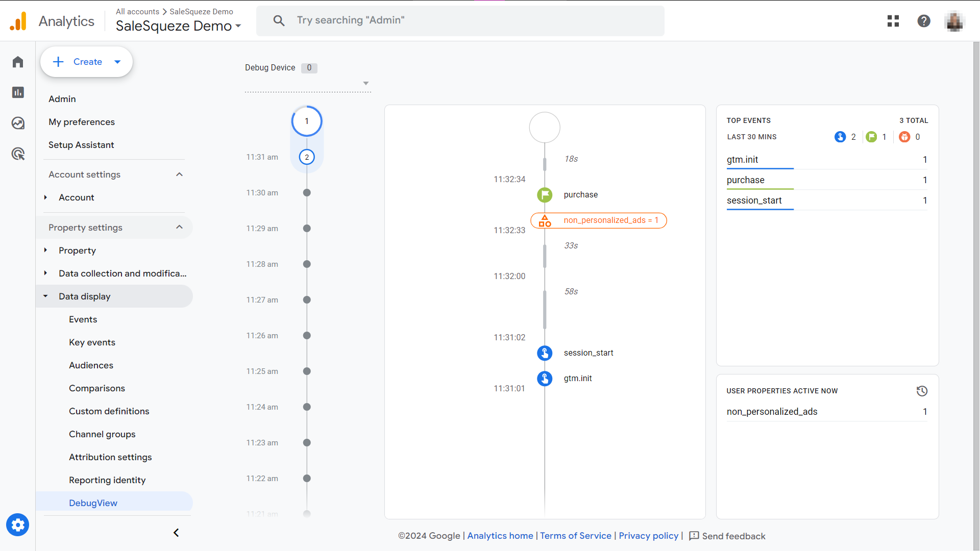The image size is (980, 551).
Task: Open Attribution settings page
Action: tap(110, 457)
